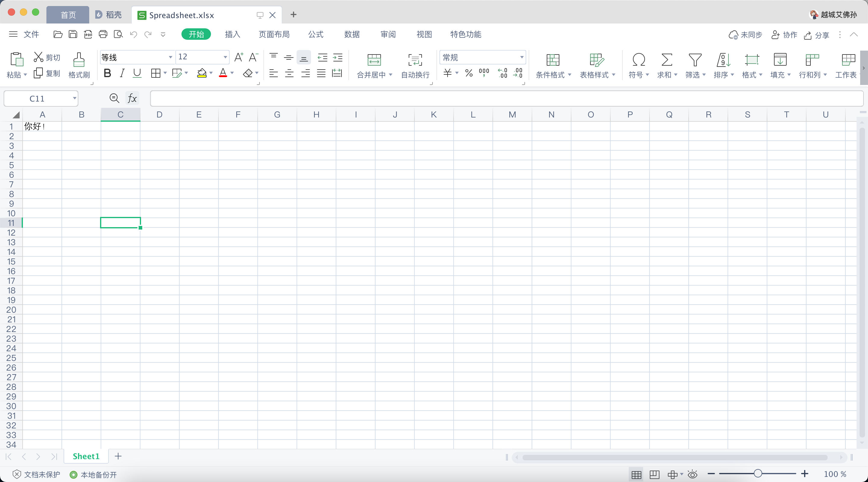
Task: Switch to the Insert (插入) ribbon tab
Action: tap(232, 34)
